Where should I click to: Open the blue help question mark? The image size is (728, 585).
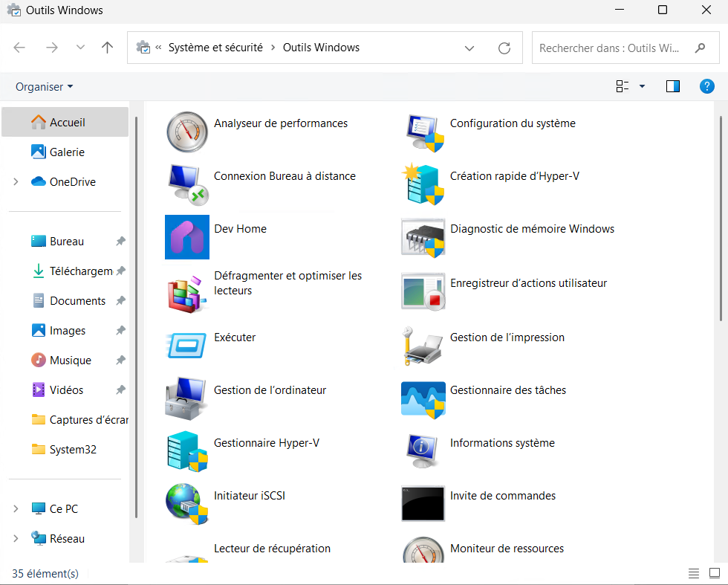tap(706, 86)
